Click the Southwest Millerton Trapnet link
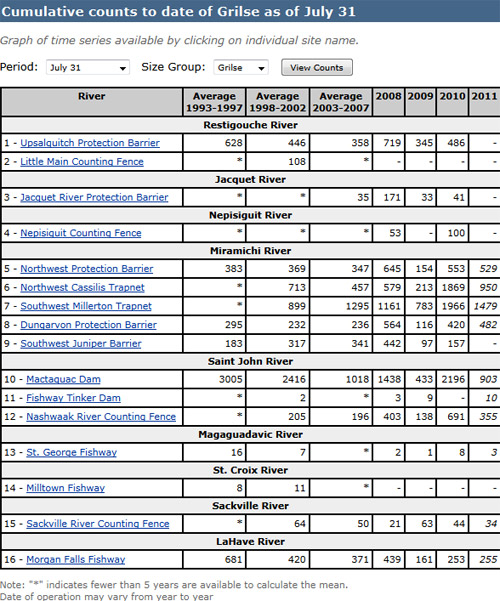 pos(86,306)
